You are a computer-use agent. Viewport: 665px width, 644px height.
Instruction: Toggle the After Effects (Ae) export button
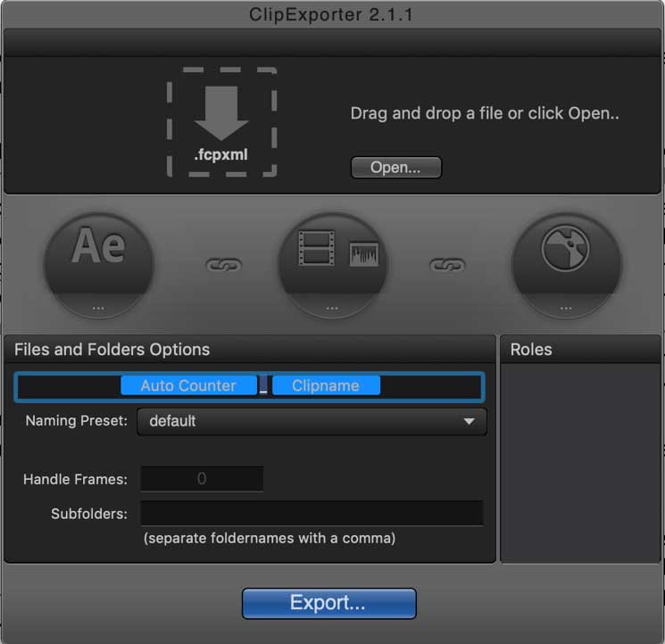[98, 265]
